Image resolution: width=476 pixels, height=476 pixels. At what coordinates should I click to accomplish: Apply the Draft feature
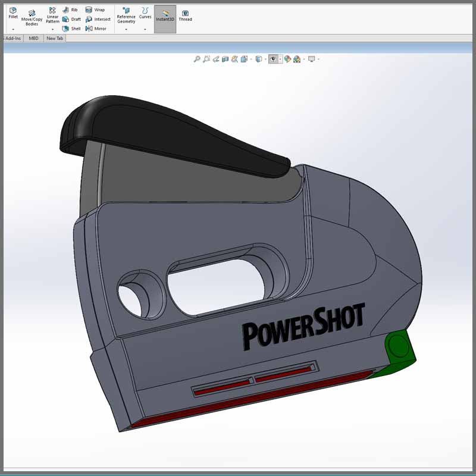(x=71, y=20)
